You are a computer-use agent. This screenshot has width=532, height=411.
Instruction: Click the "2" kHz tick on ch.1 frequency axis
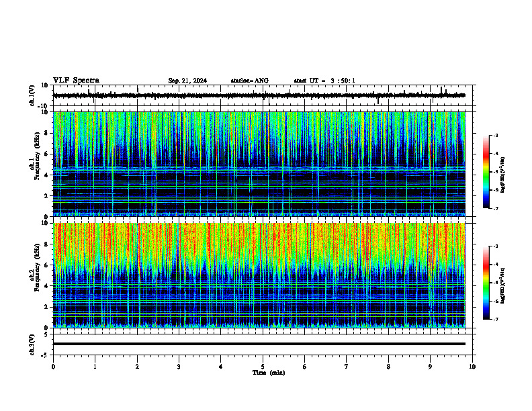(x=46, y=196)
